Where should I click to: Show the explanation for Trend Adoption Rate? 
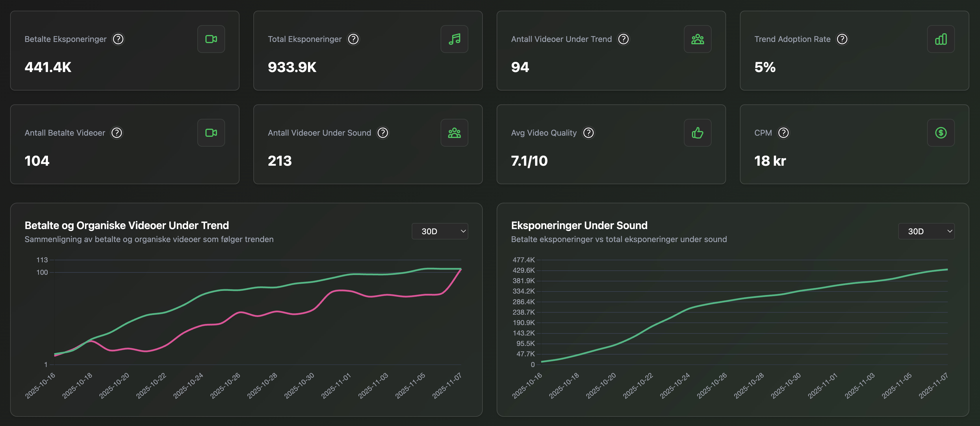[x=842, y=39]
